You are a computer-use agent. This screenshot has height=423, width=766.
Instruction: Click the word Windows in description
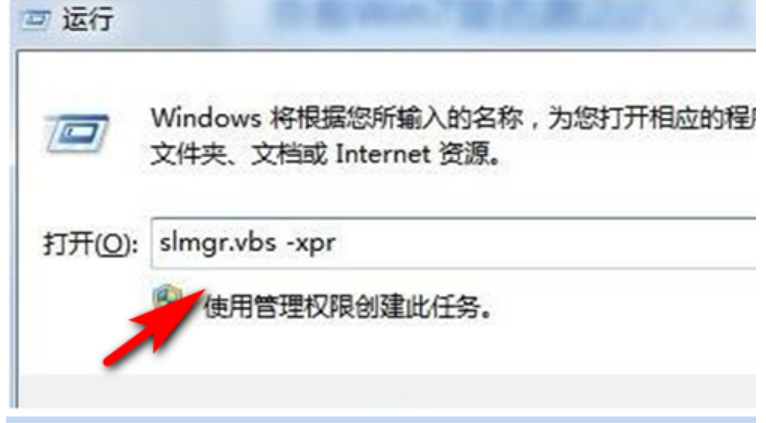(x=206, y=118)
